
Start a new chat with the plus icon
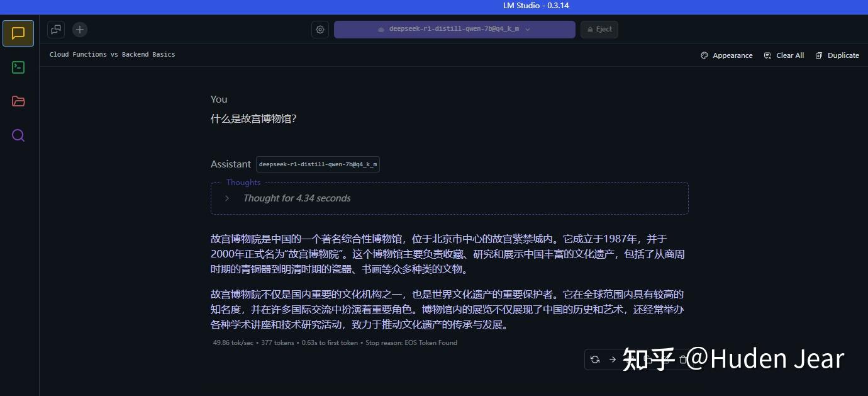(x=79, y=30)
